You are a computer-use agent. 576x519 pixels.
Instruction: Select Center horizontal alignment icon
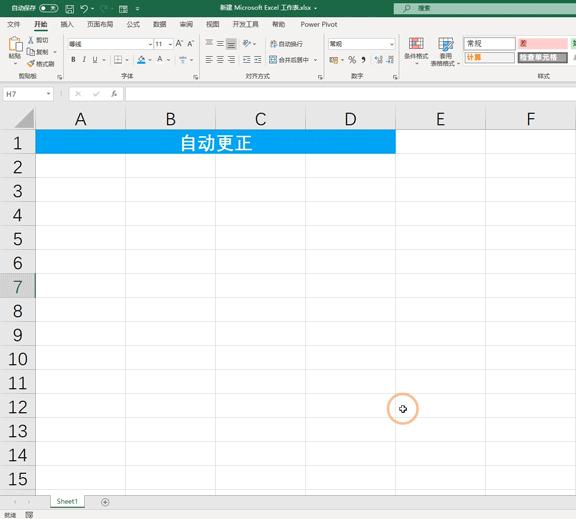click(x=220, y=60)
